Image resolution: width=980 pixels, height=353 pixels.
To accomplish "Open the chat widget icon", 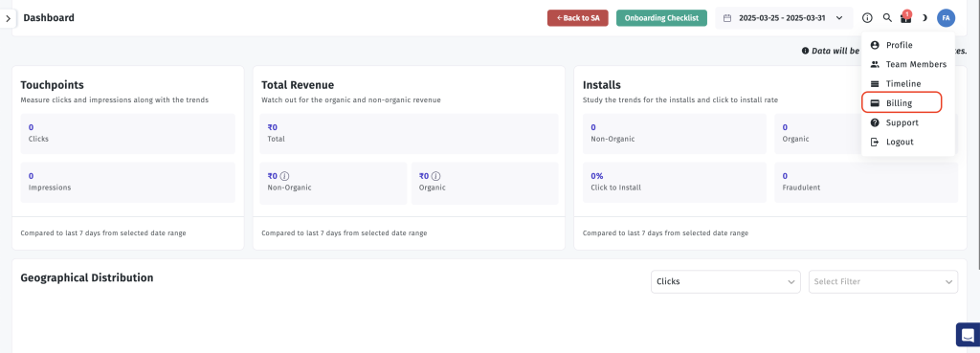I will (x=968, y=334).
